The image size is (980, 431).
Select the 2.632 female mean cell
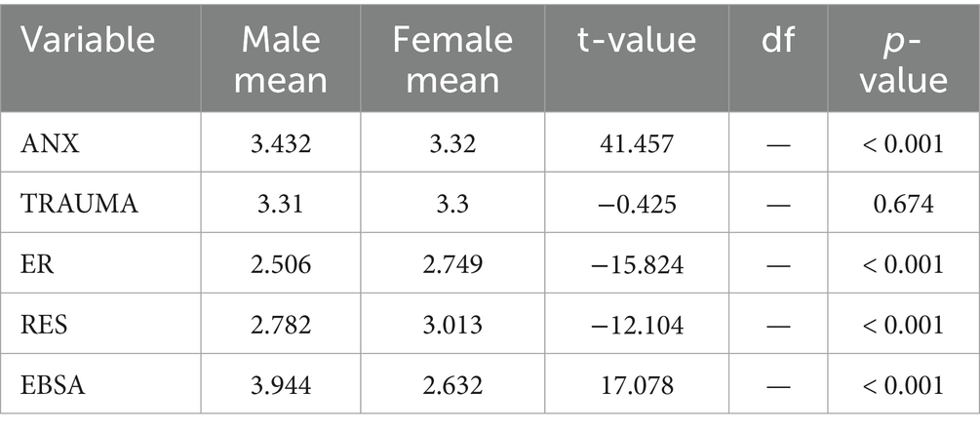pyautogui.click(x=452, y=385)
